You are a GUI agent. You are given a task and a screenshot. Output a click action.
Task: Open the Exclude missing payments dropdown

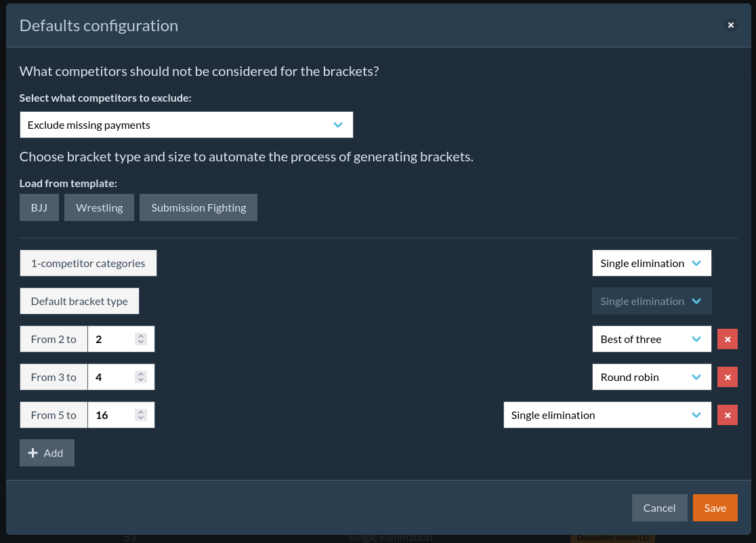[186, 125]
